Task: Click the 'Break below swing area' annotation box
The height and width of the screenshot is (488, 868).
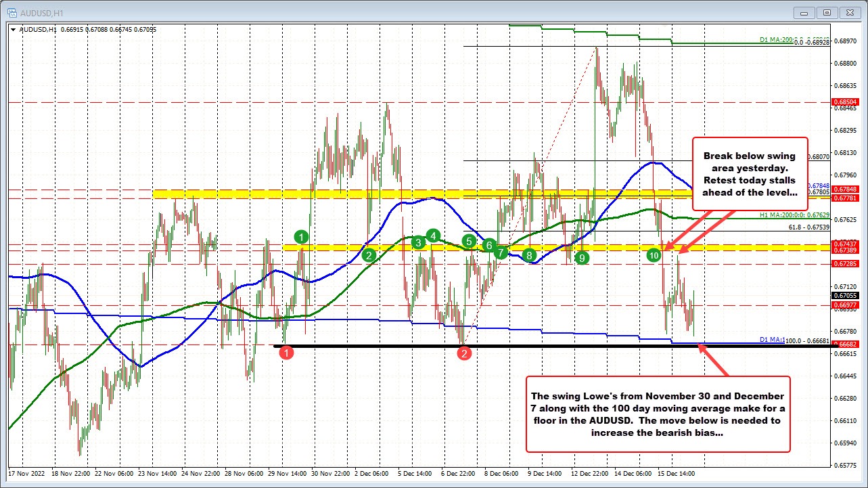Action: tap(750, 174)
